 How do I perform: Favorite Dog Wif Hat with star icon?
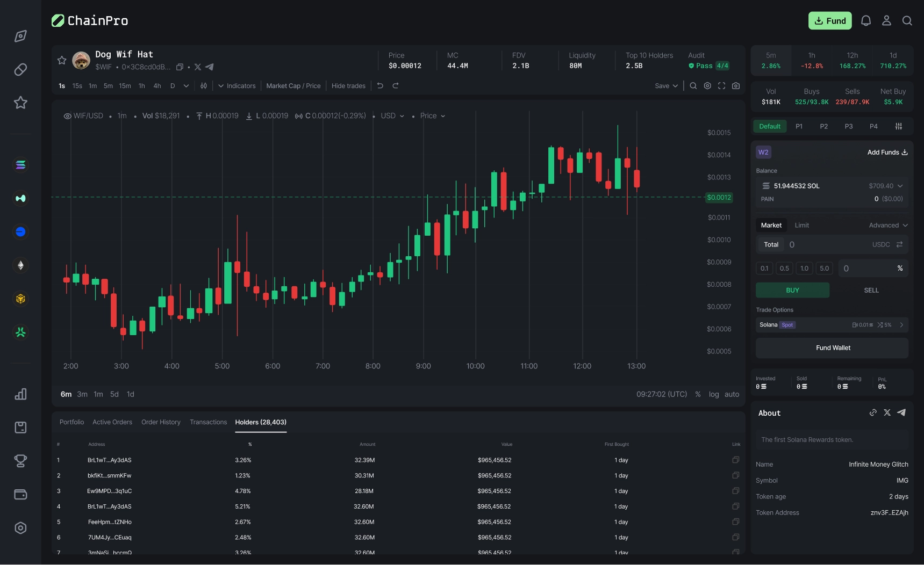[x=62, y=60]
